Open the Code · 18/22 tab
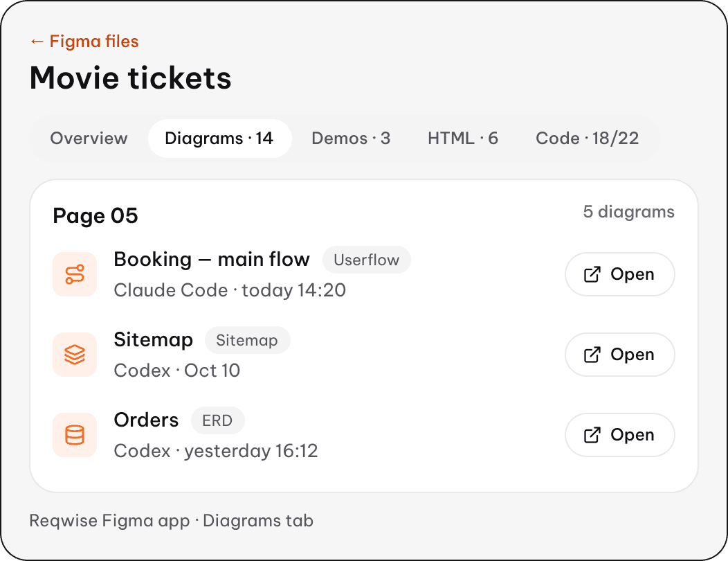728x561 pixels. point(588,139)
